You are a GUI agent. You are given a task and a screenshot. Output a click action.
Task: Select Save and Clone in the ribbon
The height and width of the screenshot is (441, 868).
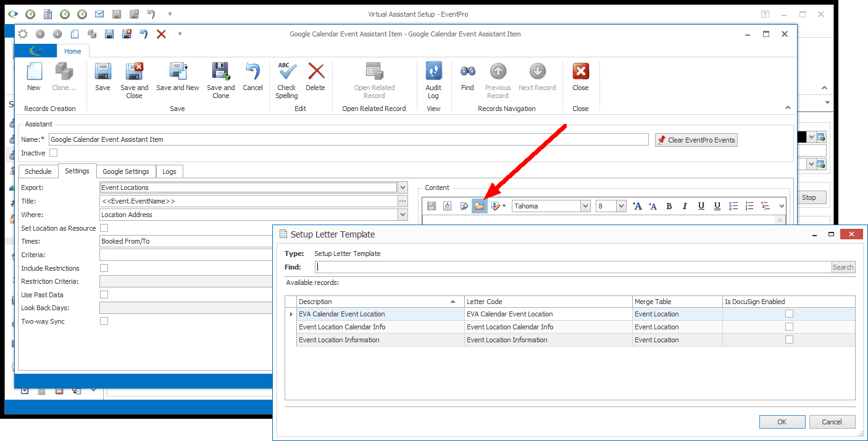221,80
